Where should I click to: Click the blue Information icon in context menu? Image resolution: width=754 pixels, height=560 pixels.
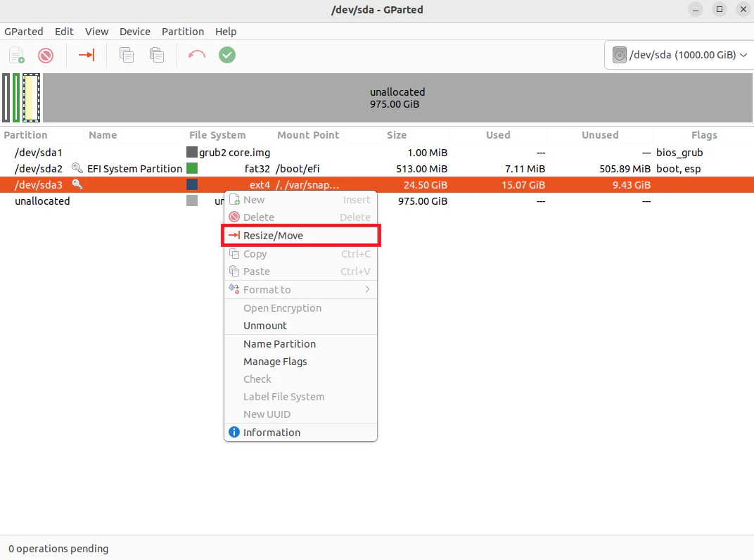point(234,432)
